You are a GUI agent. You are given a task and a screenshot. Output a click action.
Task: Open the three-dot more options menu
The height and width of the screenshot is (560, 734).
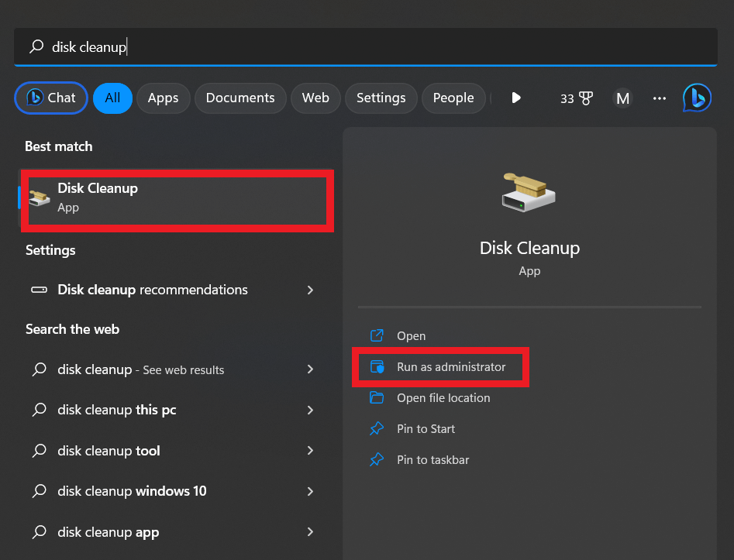pyautogui.click(x=659, y=98)
